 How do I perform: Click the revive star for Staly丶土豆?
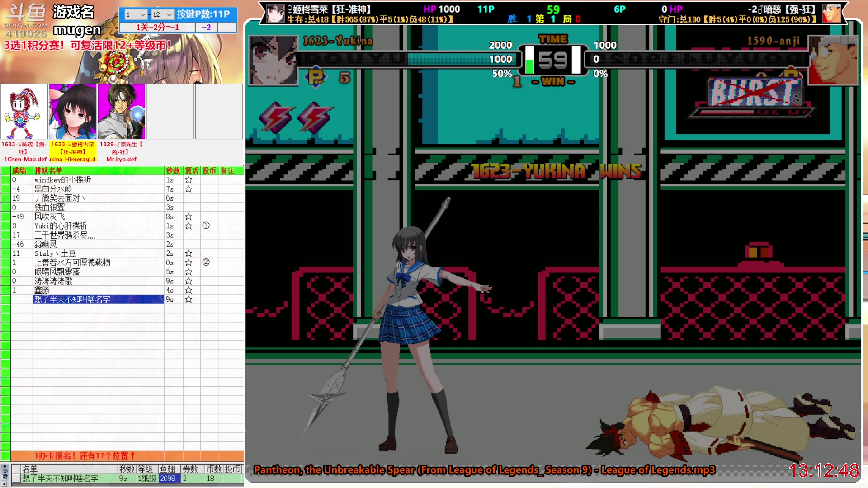[189, 253]
